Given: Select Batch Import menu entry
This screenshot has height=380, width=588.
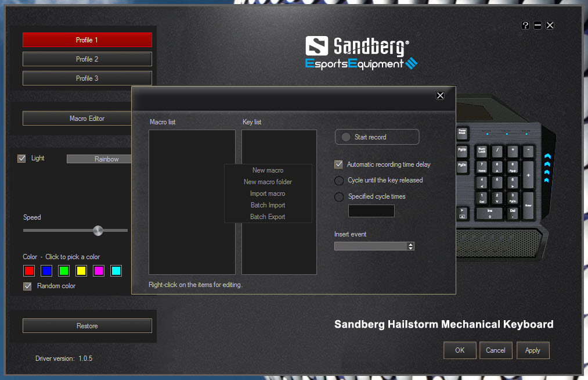Looking at the screenshot, I should click(x=268, y=205).
